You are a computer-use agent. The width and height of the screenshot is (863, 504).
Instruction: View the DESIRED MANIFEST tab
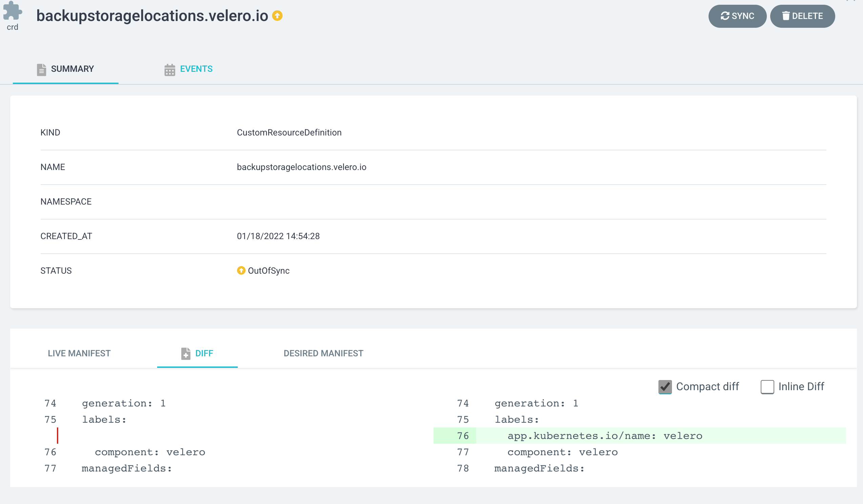(323, 353)
